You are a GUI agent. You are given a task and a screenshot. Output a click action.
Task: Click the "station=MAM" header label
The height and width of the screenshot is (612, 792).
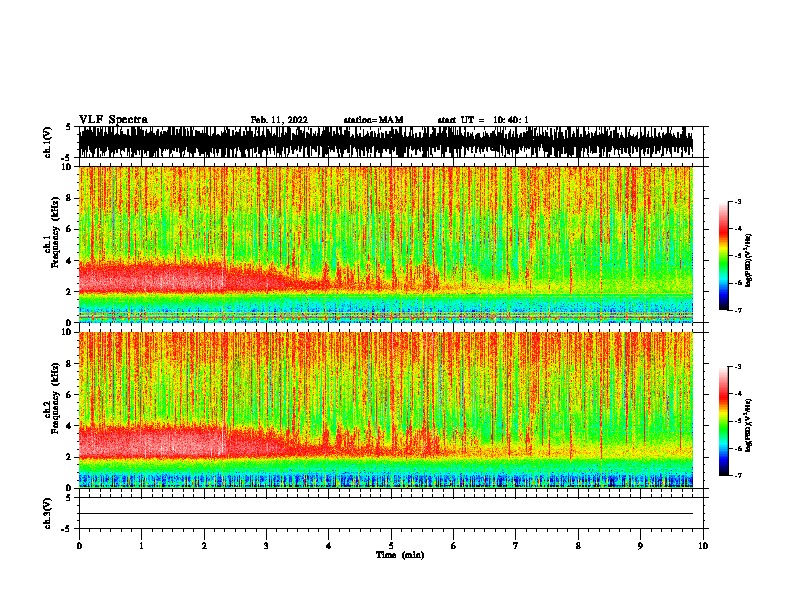point(373,120)
